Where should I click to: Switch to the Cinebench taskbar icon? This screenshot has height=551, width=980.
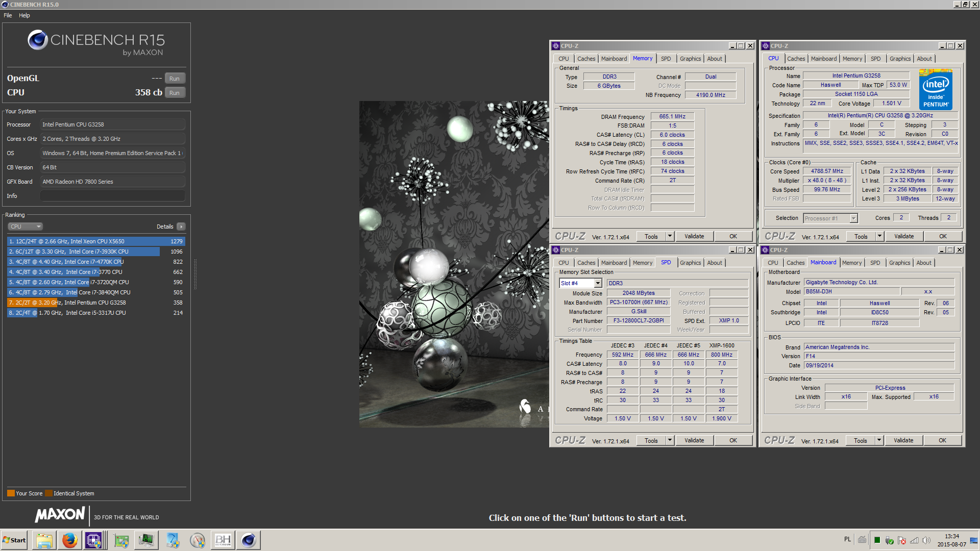pyautogui.click(x=249, y=540)
